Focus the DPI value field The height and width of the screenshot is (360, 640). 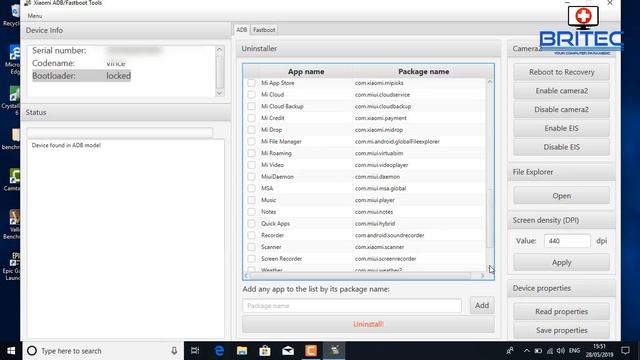pyautogui.click(x=567, y=241)
